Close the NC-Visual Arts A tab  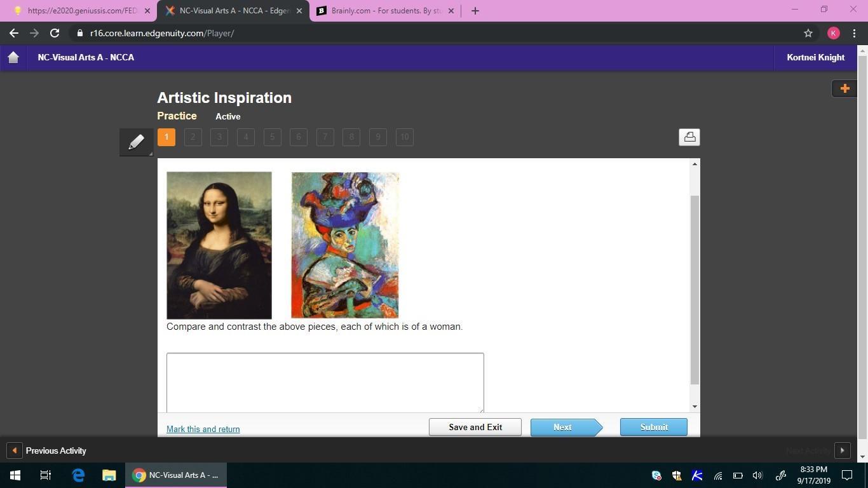click(299, 11)
